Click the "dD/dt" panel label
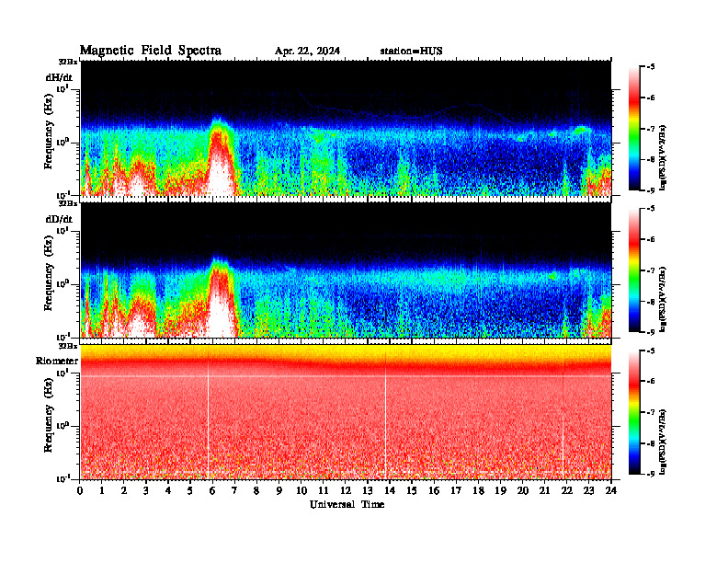The width and height of the screenshot is (728, 563). coord(59,219)
